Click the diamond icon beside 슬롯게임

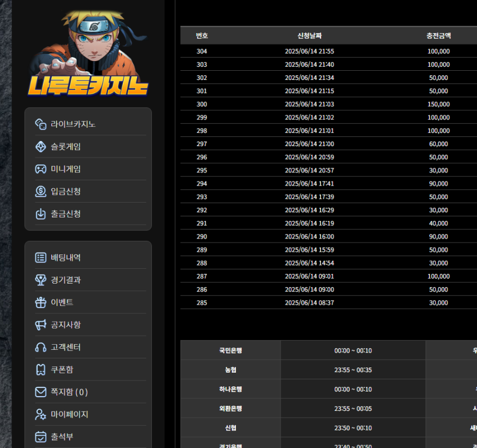point(41,147)
